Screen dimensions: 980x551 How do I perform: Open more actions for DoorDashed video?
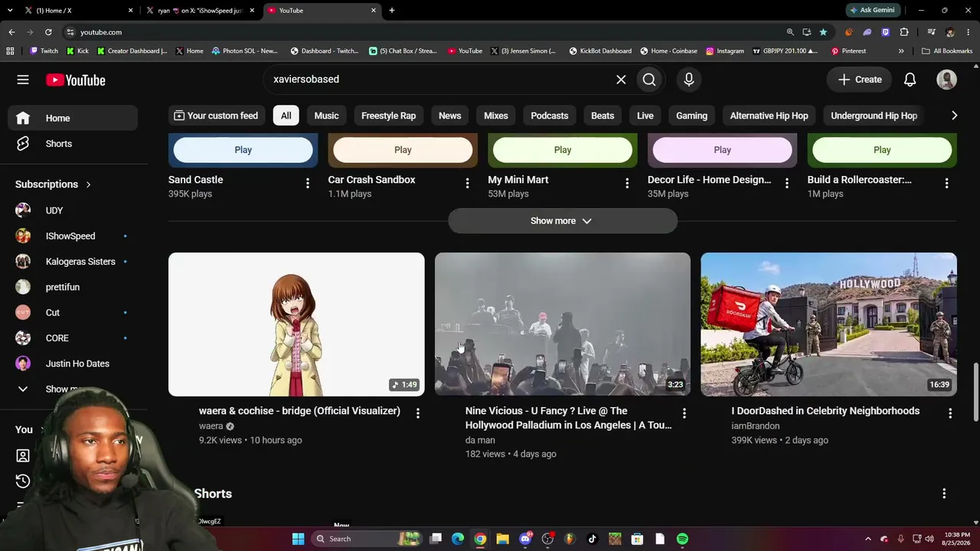tap(950, 413)
